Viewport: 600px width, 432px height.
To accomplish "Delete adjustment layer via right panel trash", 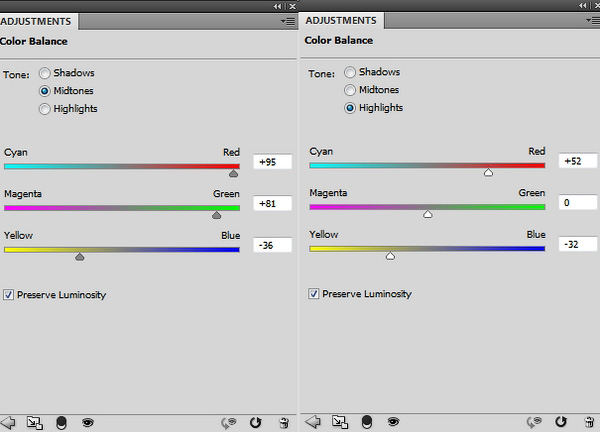I will click(590, 422).
